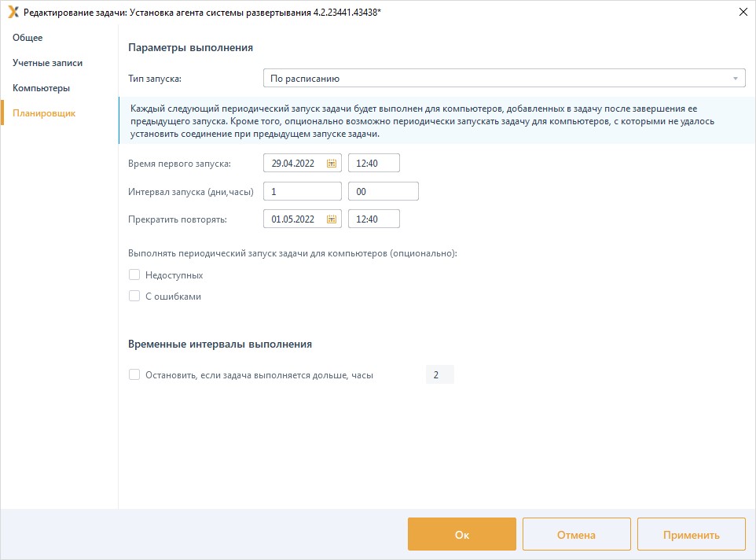The image size is (756, 560).
Task: Open calendar picker for stop repeating date
Action: click(331, 219)
